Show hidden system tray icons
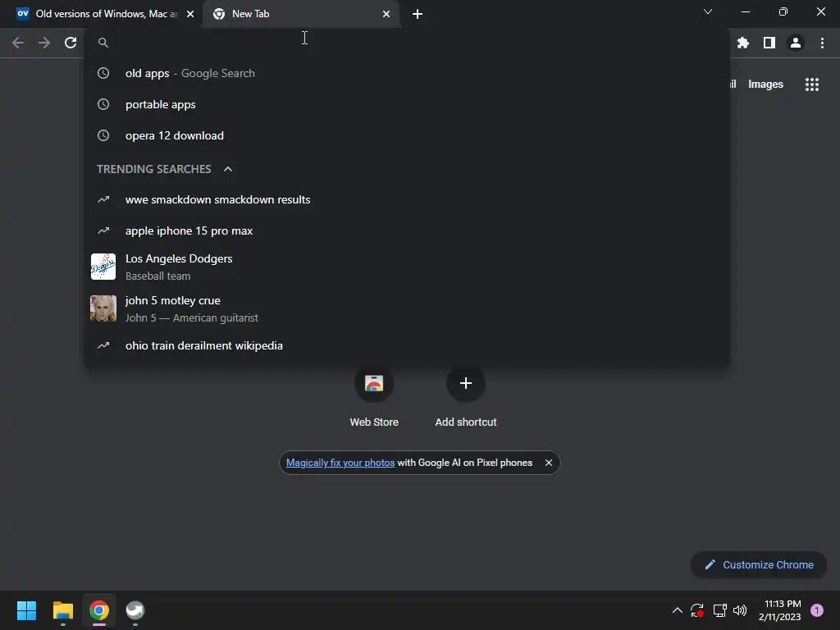The width and height of the screenshot is (840, 630). 677,610
